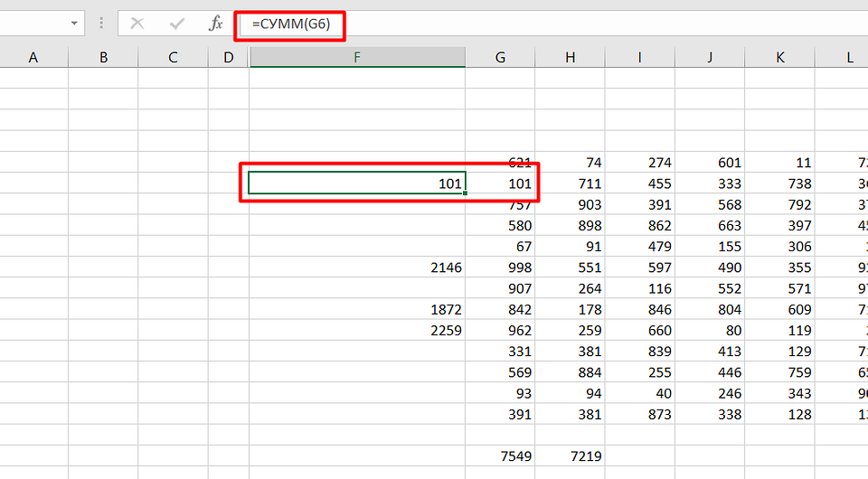Click the cell with value 1872
The image size is (868, 479).
coord(357,309)
